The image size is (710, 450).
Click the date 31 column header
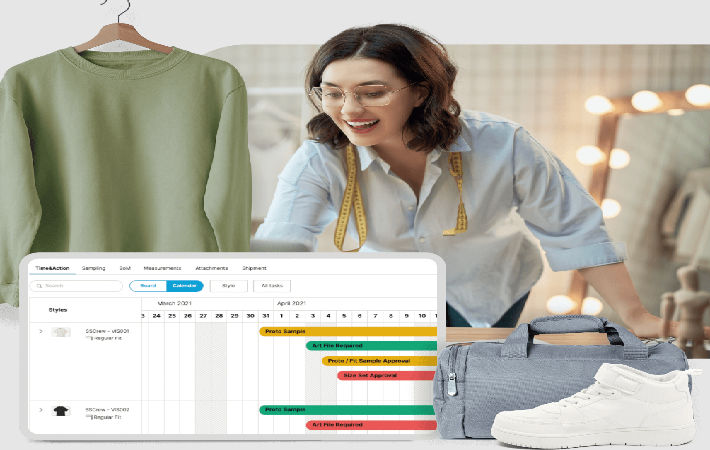266,316
